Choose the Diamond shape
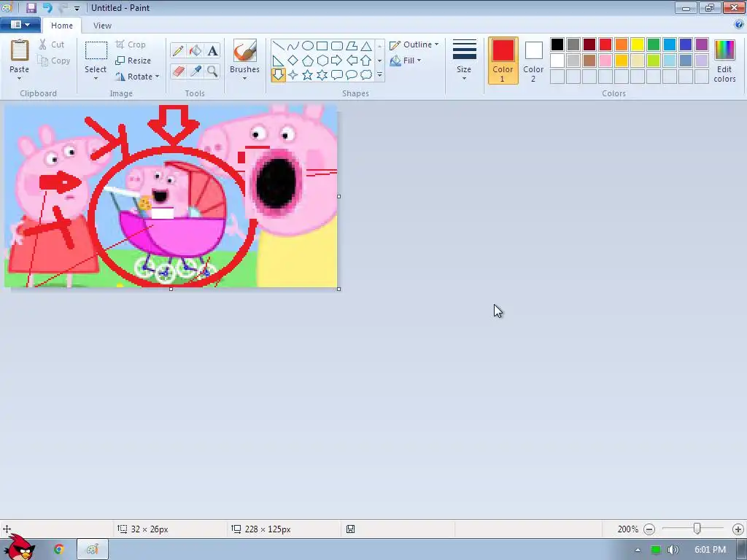 pyautogui.click(x=293, y=61)
